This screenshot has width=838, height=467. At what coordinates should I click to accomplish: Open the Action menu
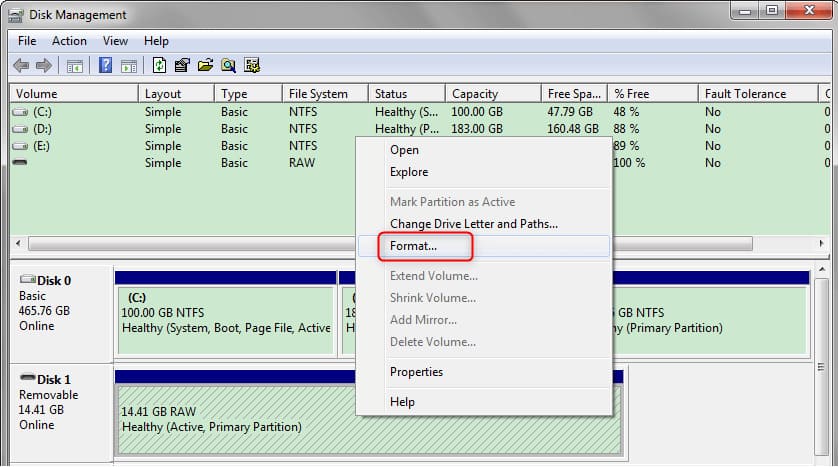[69, 41]
